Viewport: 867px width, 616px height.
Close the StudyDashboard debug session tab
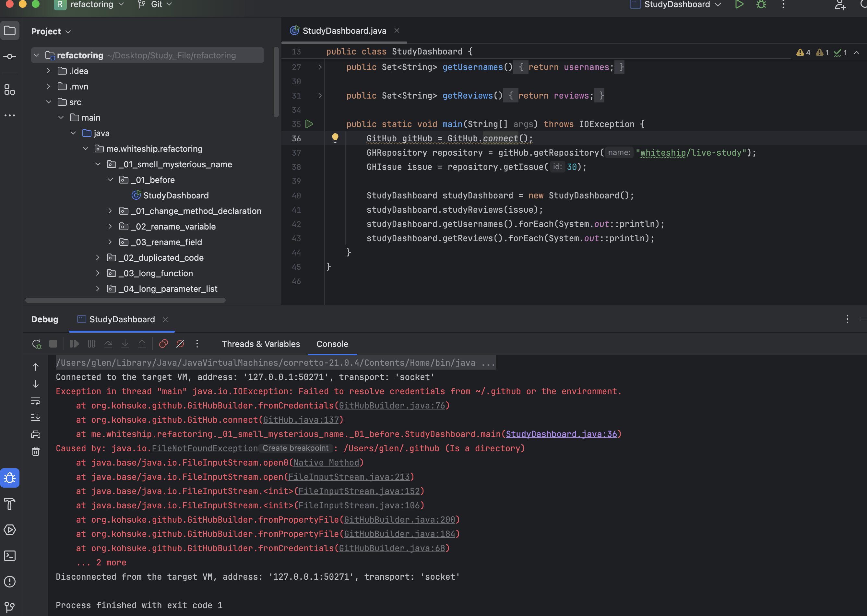(165, 319)
